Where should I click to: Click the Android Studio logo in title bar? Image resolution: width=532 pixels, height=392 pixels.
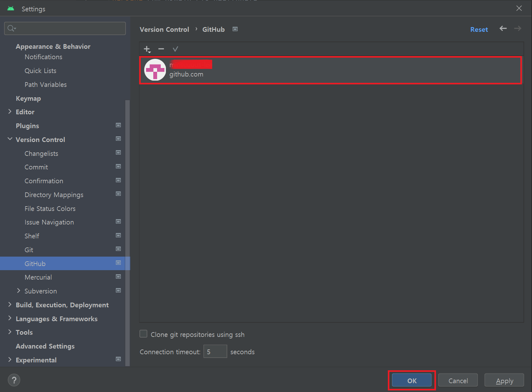[11, 9]
